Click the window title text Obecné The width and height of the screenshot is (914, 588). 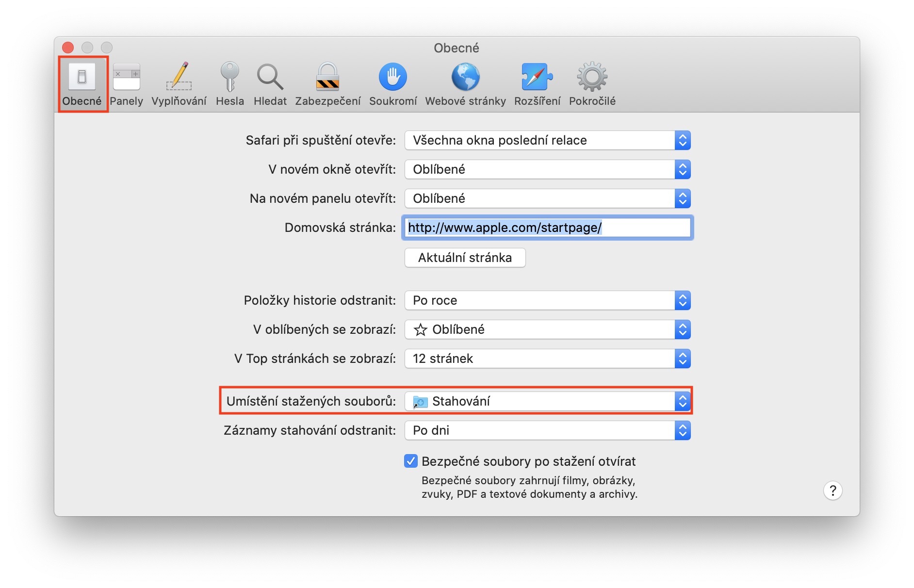point(457,48)
